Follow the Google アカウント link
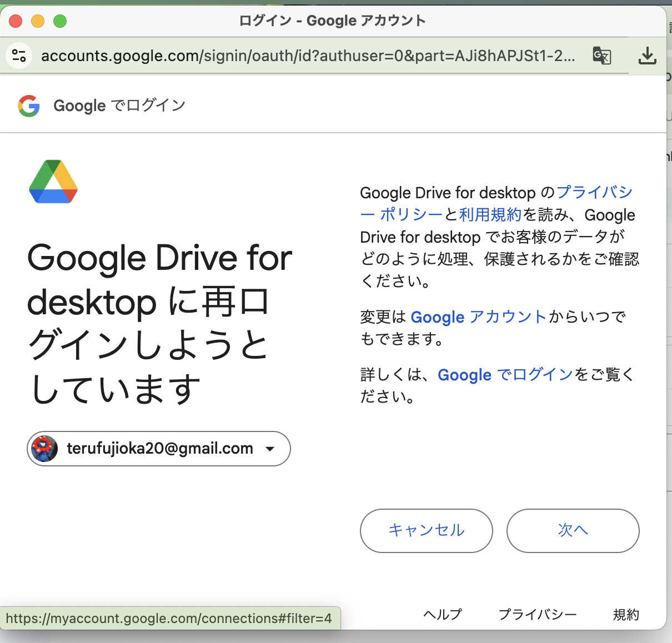 point(478,317)
